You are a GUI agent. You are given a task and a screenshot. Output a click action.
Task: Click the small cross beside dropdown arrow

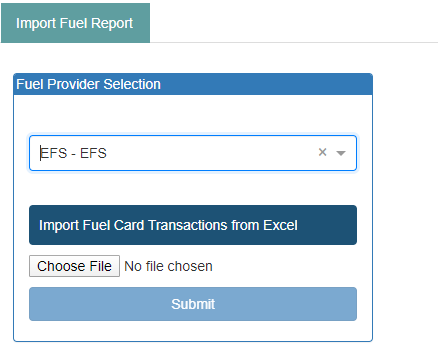[x=322, y=152]
